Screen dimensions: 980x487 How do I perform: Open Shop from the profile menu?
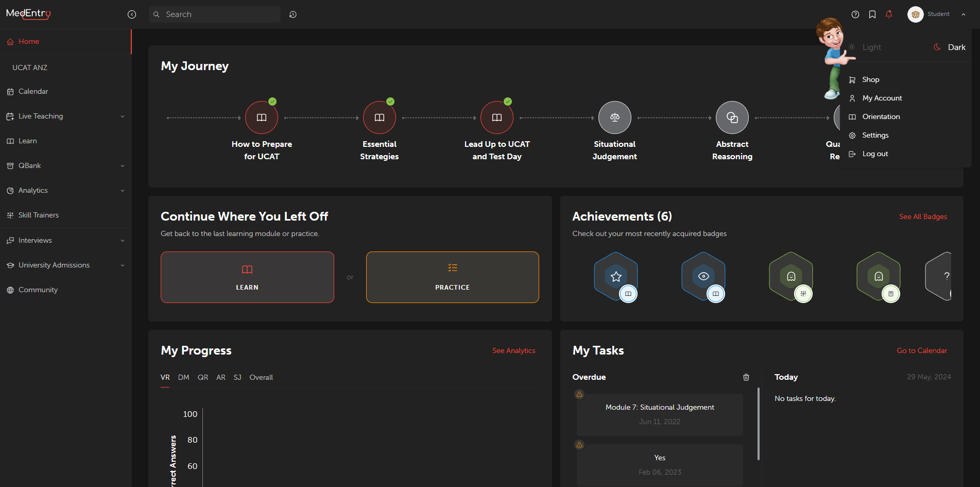click(x=906, y=80)
